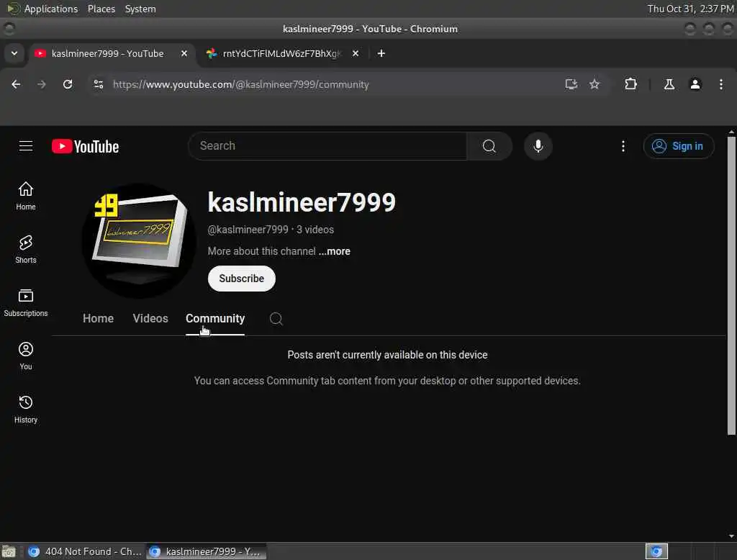This screenshot has width=737, height=560.
Task: Open a new browser tab
Action: [381, 53]
